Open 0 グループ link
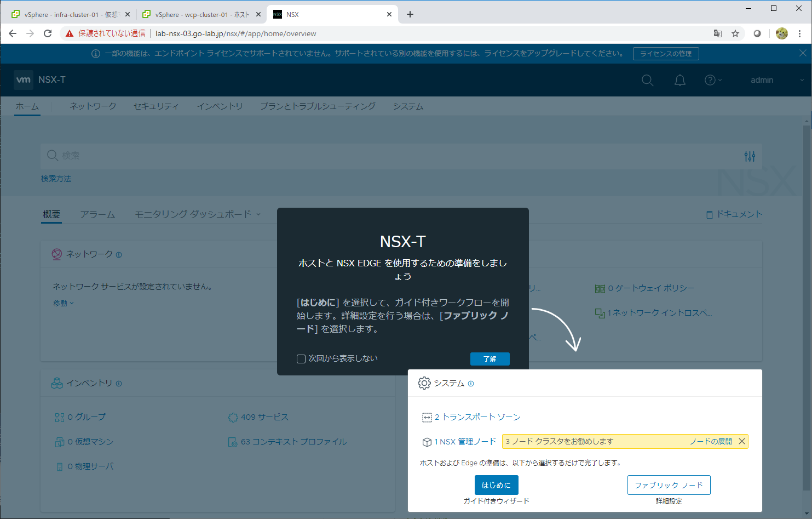 coord(87,417)
